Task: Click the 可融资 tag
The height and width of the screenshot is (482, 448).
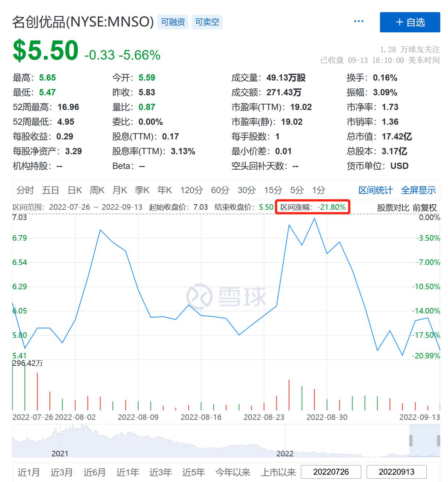Action: 173,22
